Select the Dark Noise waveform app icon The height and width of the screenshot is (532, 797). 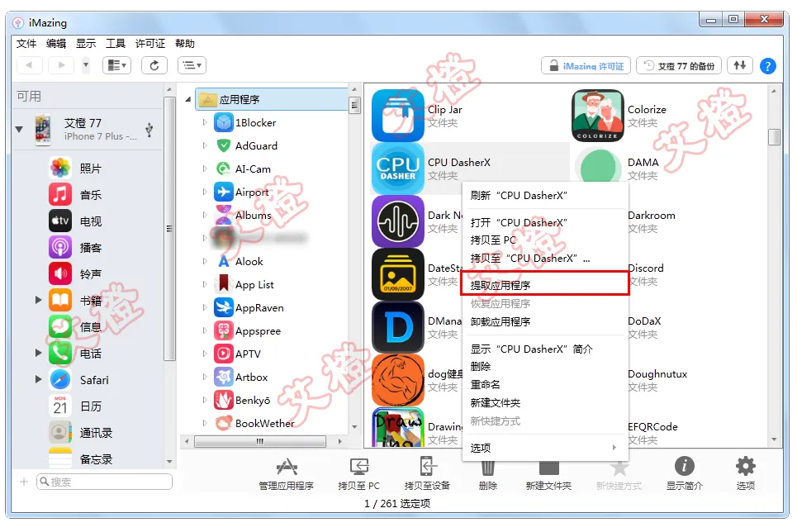point(397,221)
